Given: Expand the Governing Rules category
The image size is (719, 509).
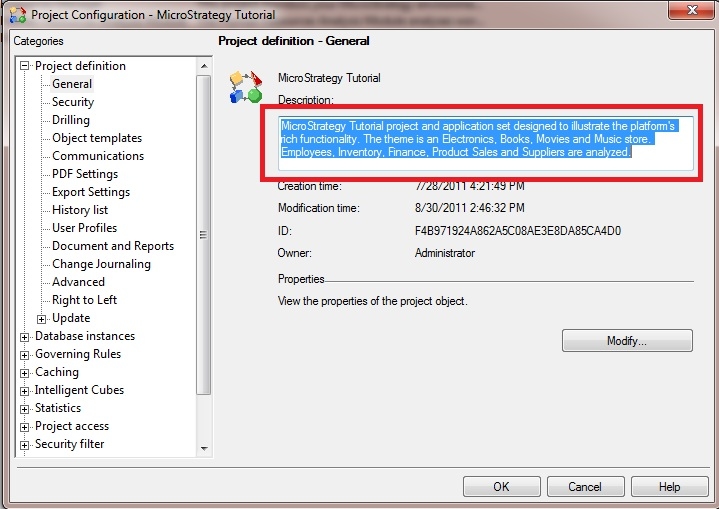Looking at the screenshot, I should point(25,355).
